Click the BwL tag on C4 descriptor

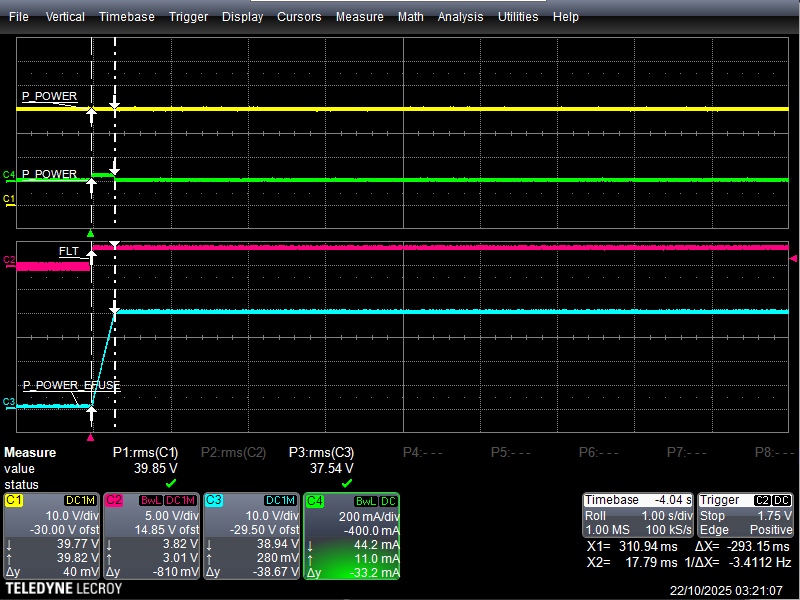pyautogui.click(x=366, y=501)
